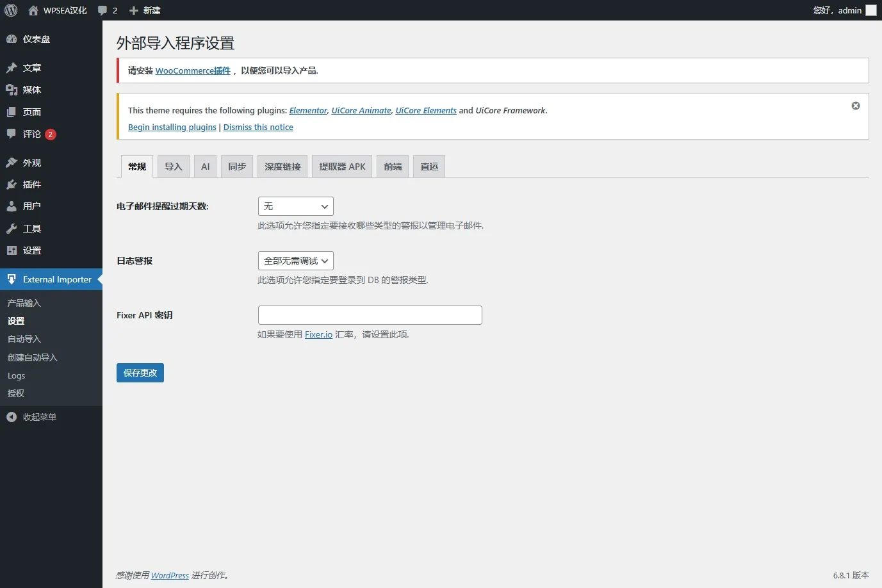Image resolution: width=882 pixels, height=588 pixels.
Task: Open the UiCore Animate link
Action: (x=361, y=111)
